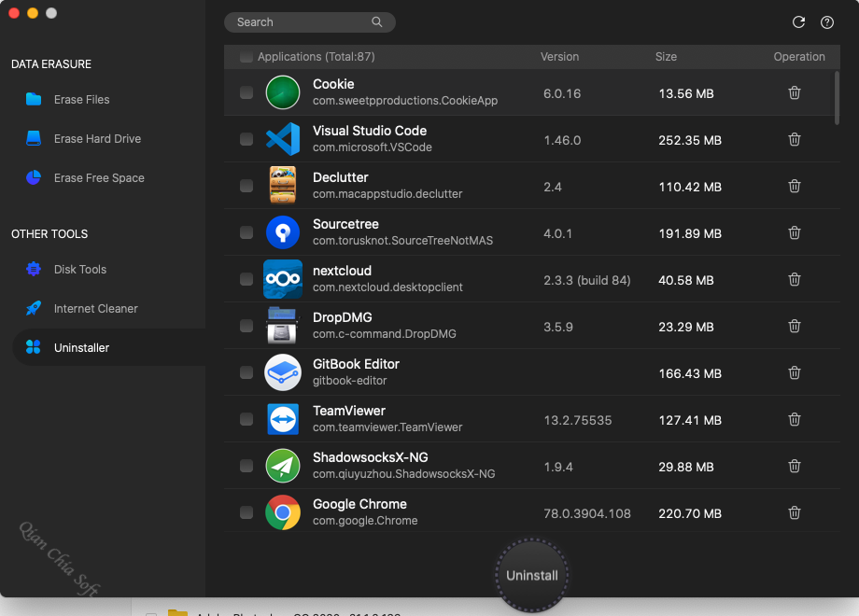Click the com.nextcloud.desktopclient identifier
859x616 pixels.
pos(387,287)
